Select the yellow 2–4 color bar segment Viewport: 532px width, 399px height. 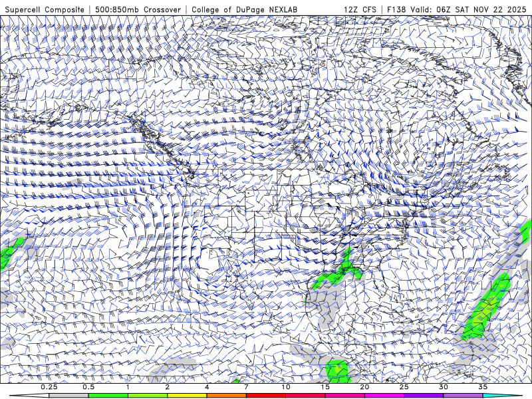[187, 396]
